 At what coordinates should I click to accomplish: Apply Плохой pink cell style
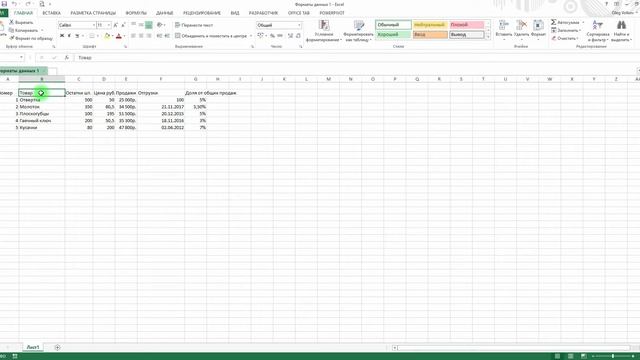(x=467, y=25)
